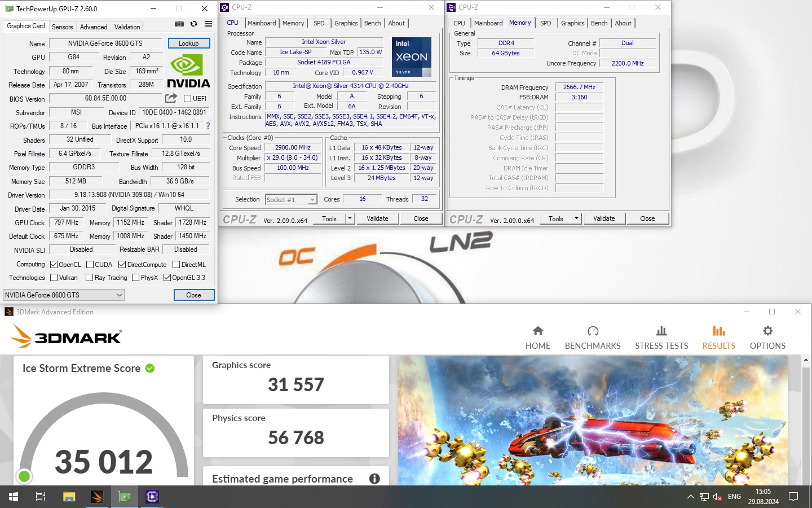Expand Tools arrow in CPU-Z CPU window
Viewport: 812px width, 508px height.
(x=350, y=218)
